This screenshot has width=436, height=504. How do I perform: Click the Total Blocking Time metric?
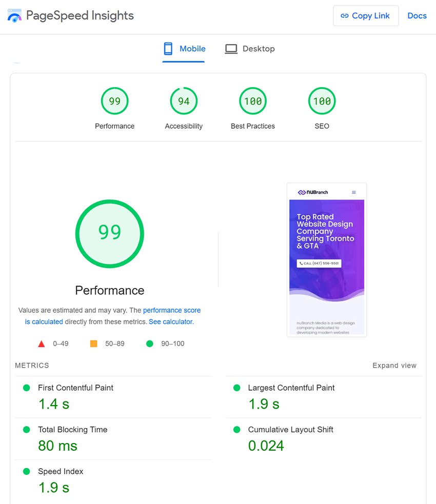[72, 430]
